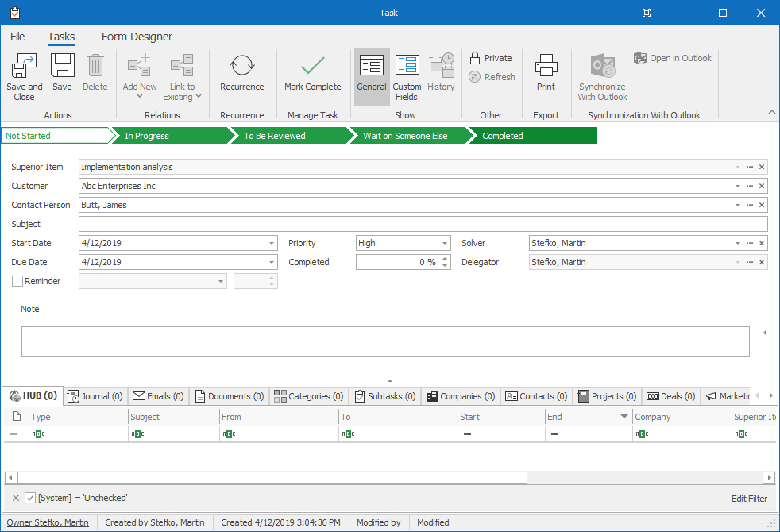Open the Form Designer ribbon tab
This screenshot has height=532, width=780.
pos(137,37)
